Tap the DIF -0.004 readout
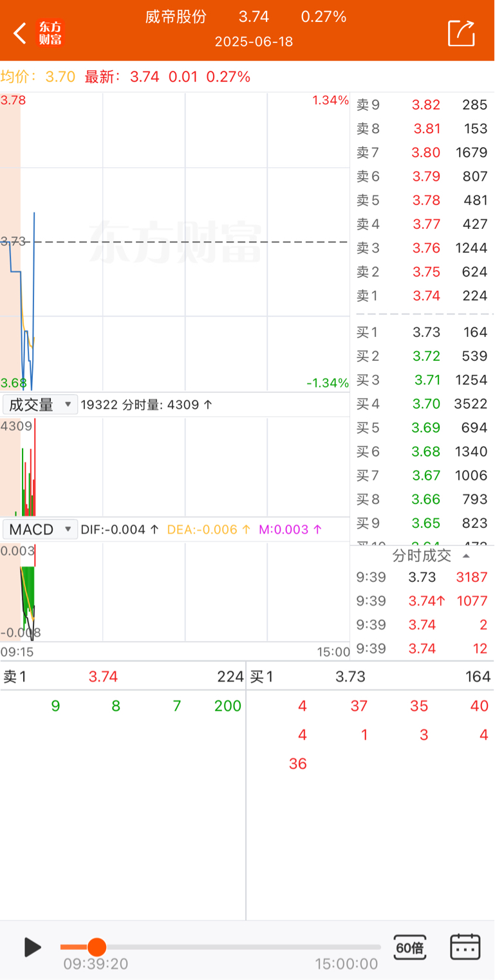Screen dimensions: 495x980 [120, 530]
